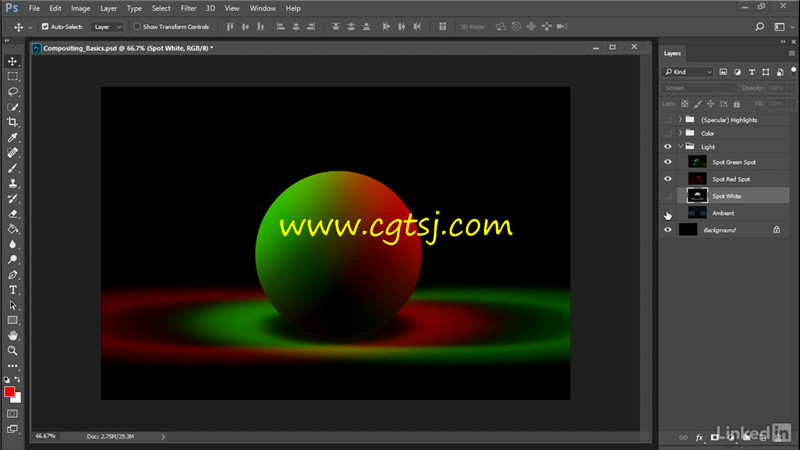The image size is (800, 450).
Task: Click the Auto-Align Layers icon
Action: (442, 27)
